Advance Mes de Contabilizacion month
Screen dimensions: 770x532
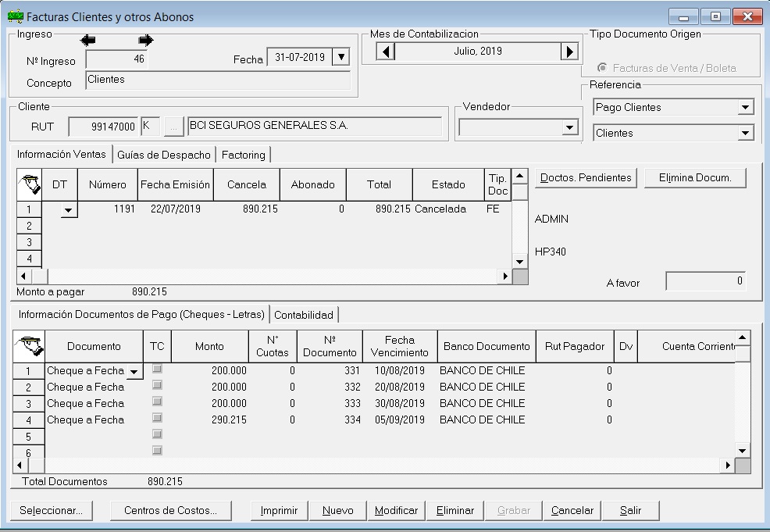(569, 51)
